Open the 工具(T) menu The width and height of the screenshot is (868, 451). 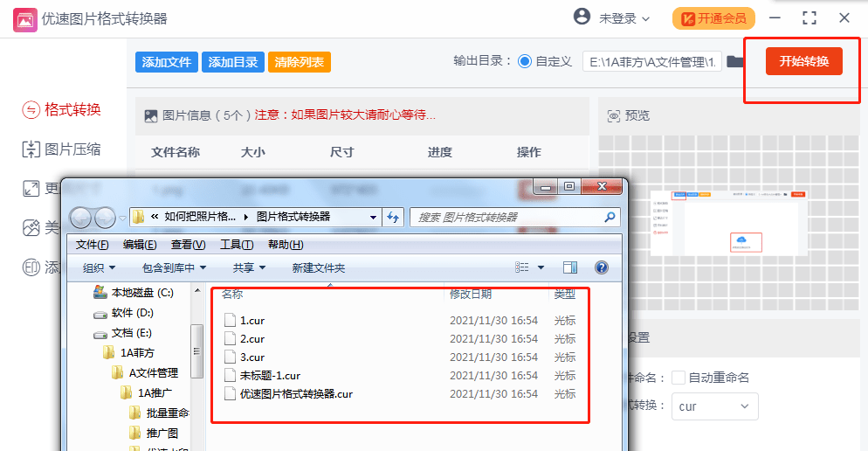237,245
